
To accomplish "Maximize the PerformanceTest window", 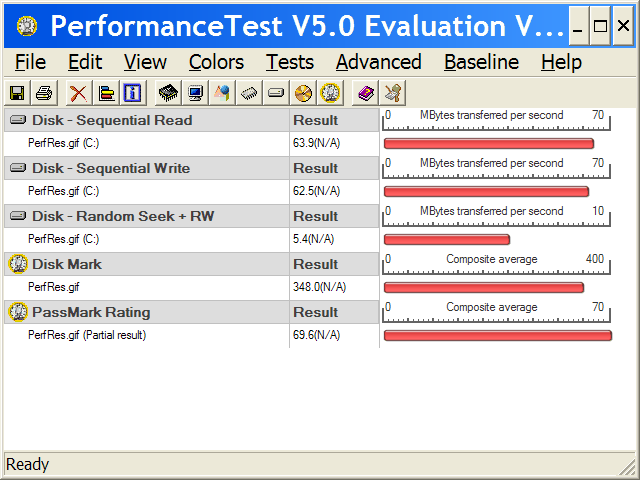I will click(600, 26).
